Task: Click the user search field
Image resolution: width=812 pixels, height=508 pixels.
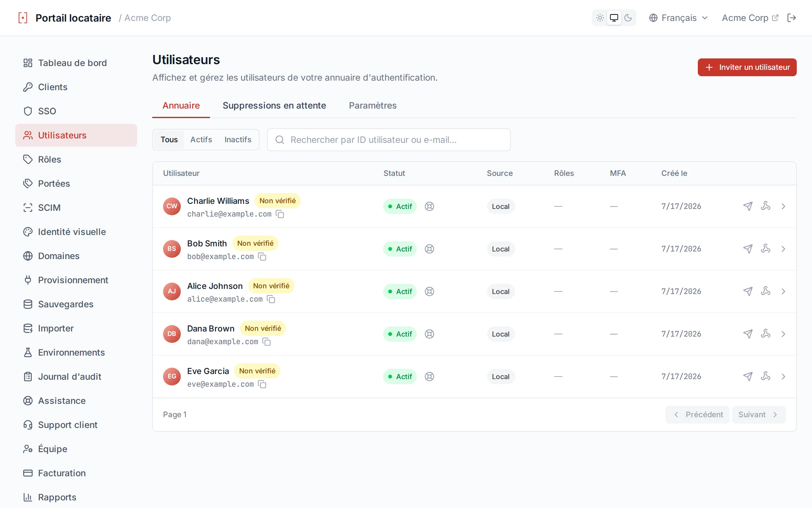Action: (x=389, y=140)
